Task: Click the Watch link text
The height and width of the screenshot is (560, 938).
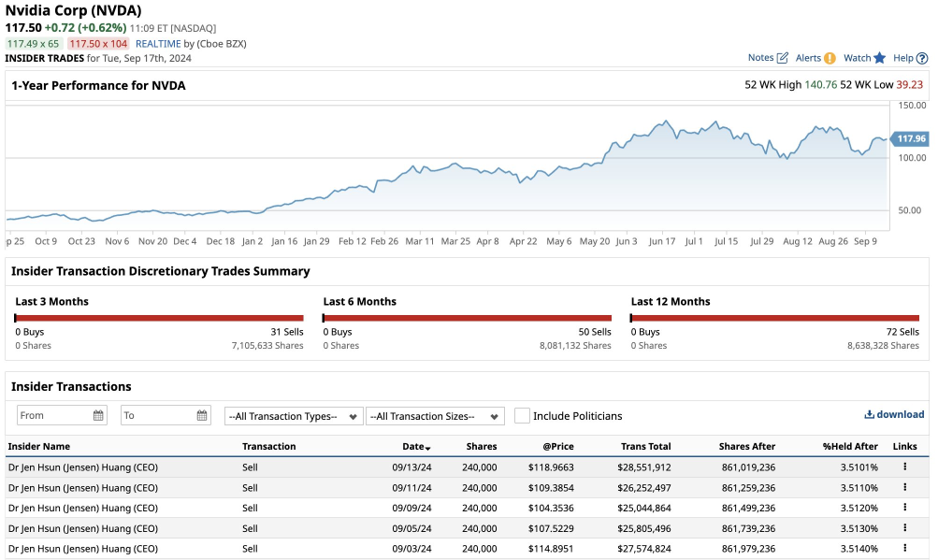Action: pyautogui.click(x=858, y=57)
